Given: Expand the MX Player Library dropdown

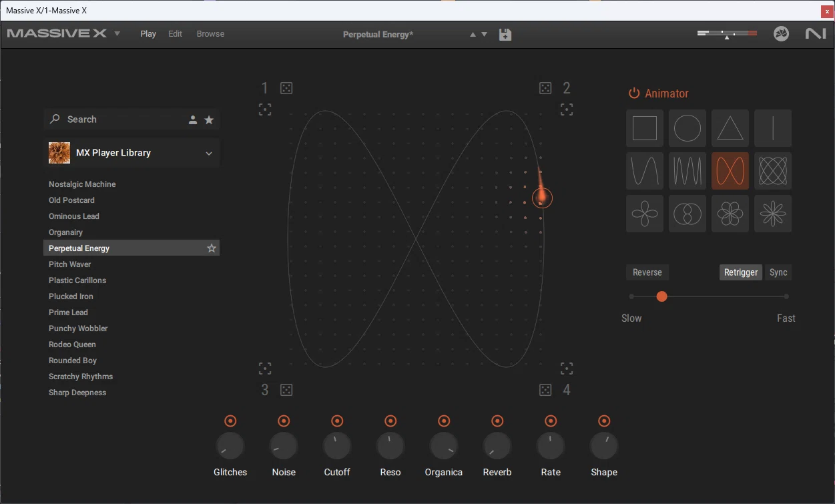Looking at the screenshot, I should tap(209, 153).
